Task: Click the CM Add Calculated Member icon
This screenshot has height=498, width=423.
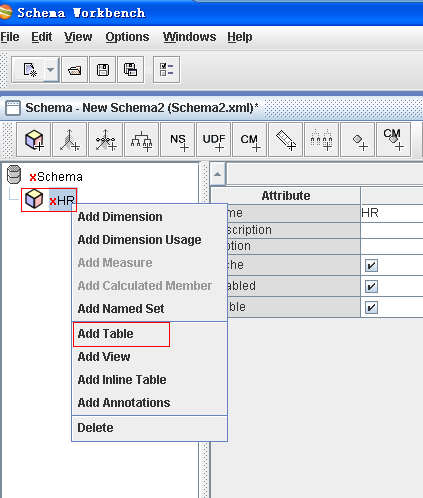Action: click(x=250, y=140)
